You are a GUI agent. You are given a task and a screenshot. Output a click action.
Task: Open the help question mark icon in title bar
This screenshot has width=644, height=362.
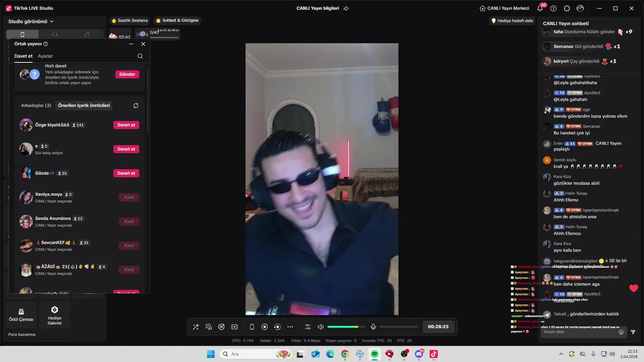[x=553, y=9]
